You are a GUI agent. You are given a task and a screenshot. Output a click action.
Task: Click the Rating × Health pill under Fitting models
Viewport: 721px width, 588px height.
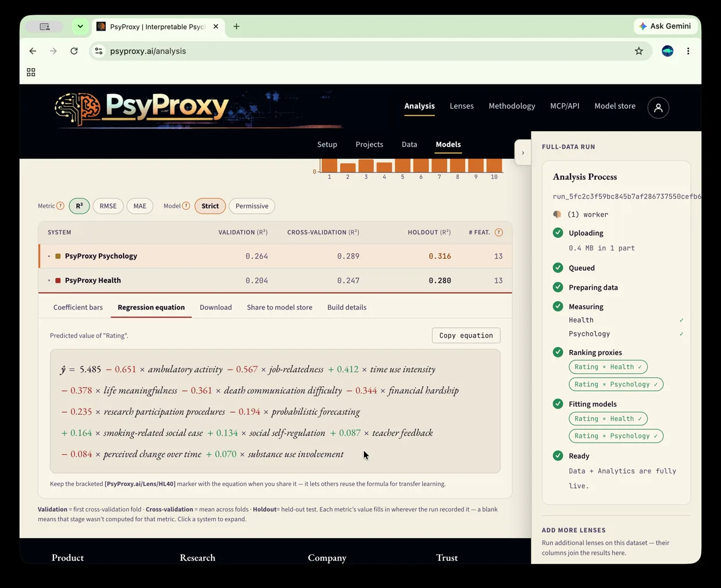tap(608, 419)
